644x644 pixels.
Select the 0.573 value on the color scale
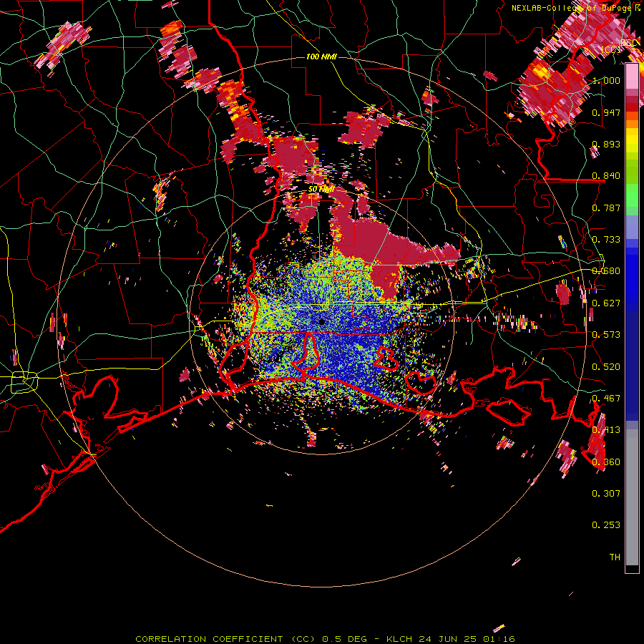[606, 335]
